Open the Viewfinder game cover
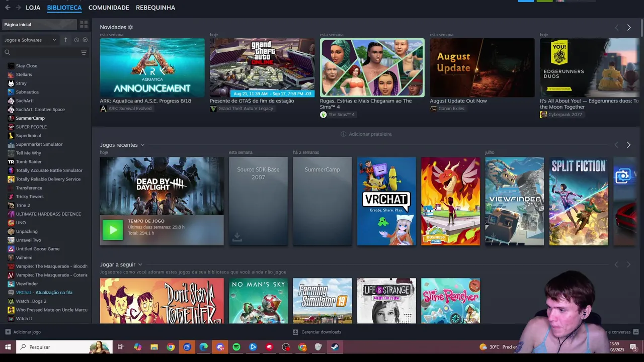 point(515,201)
